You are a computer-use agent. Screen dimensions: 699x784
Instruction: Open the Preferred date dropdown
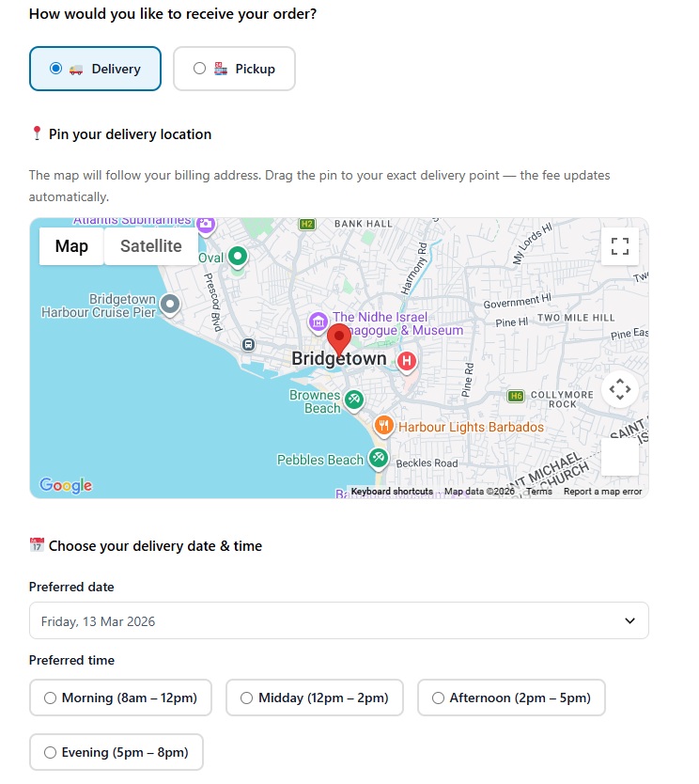(x=338, y=621)
